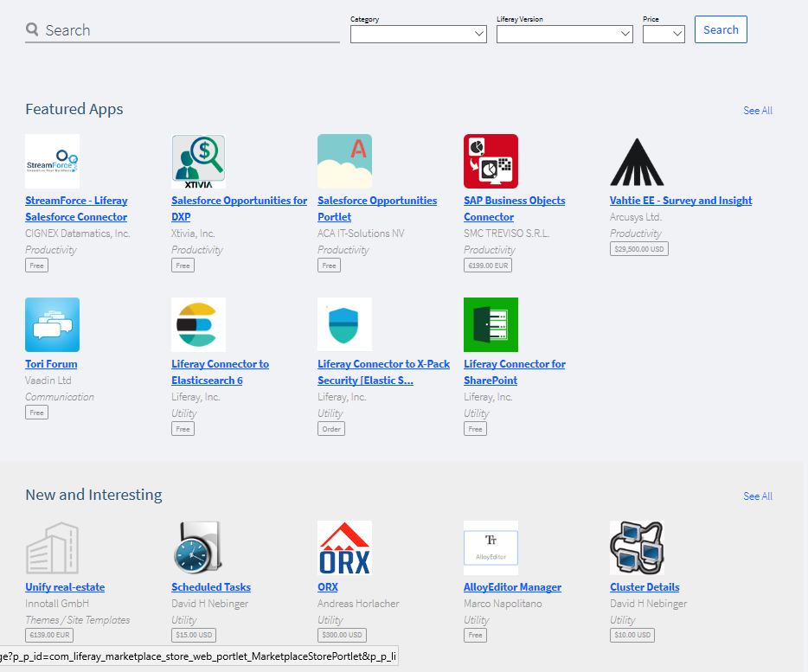Click the Free badge under Salesforce Opportunities Portlet
Image resolution: width=808 pixels, height=672 pixels.
pos(329,266)
